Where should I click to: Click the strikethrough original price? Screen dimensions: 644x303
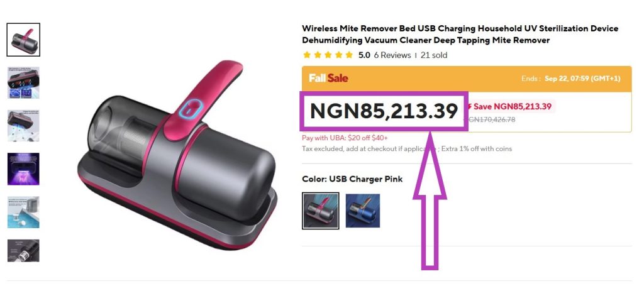coord(489,120)
